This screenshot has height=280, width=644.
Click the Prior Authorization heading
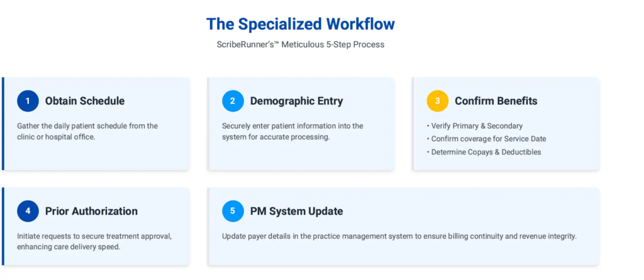tap(91, 211)
